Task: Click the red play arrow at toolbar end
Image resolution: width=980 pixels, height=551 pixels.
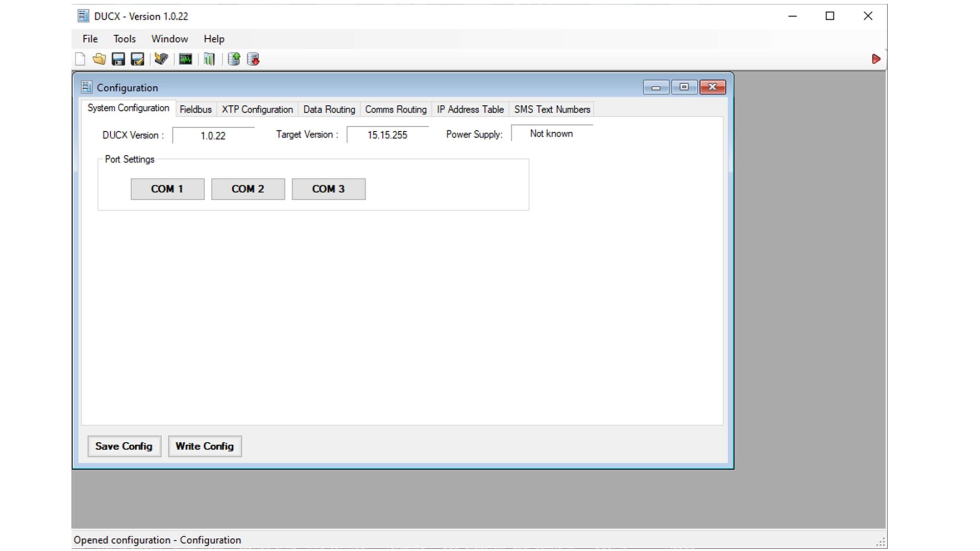Action: tap(876, 59)
